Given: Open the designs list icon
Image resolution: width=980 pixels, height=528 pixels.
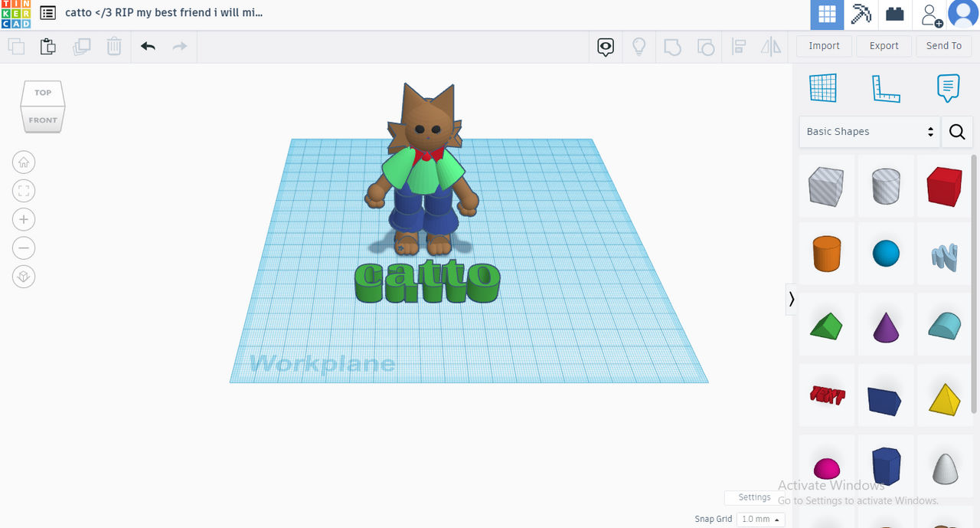Looking at the screenshot, I should click(47, 13).
